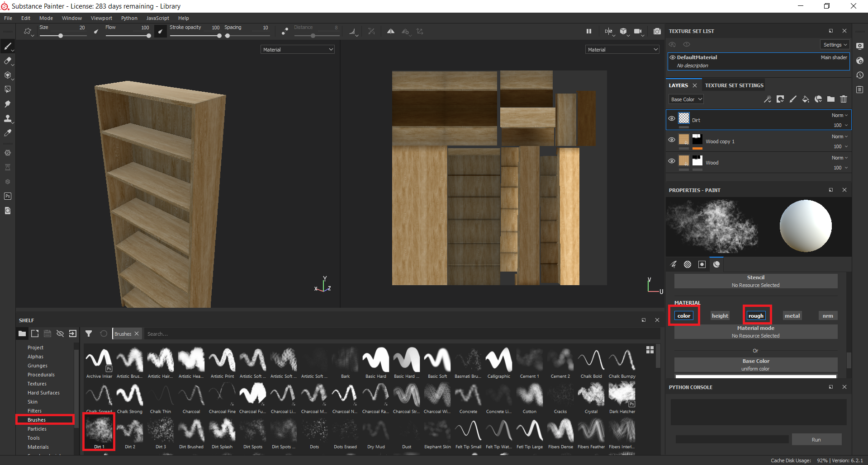This screenshot has width=868, height=465.
Task: Change the Wood layer blend mode
Action: [840, 158]
